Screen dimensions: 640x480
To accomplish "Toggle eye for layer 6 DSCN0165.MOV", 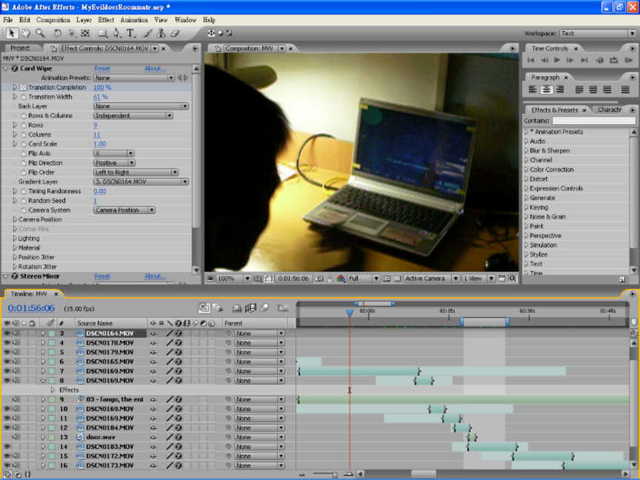I will click(x=7, y=361).
